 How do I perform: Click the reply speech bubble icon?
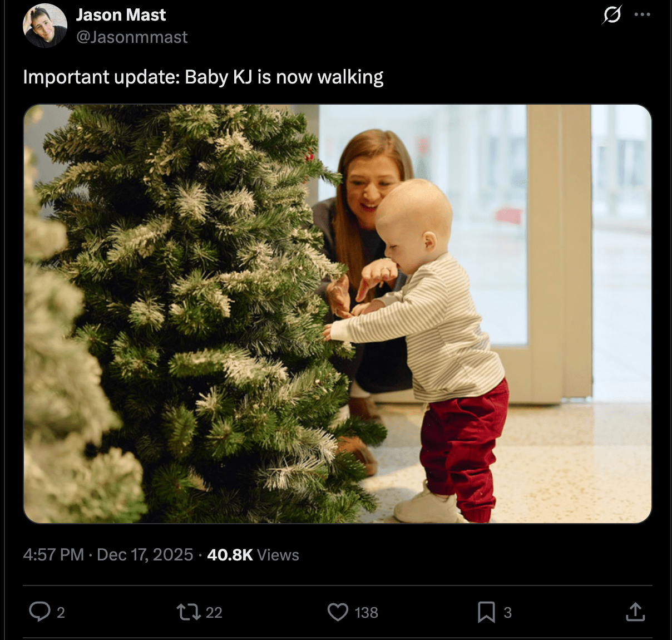click(x=39, y=612)
